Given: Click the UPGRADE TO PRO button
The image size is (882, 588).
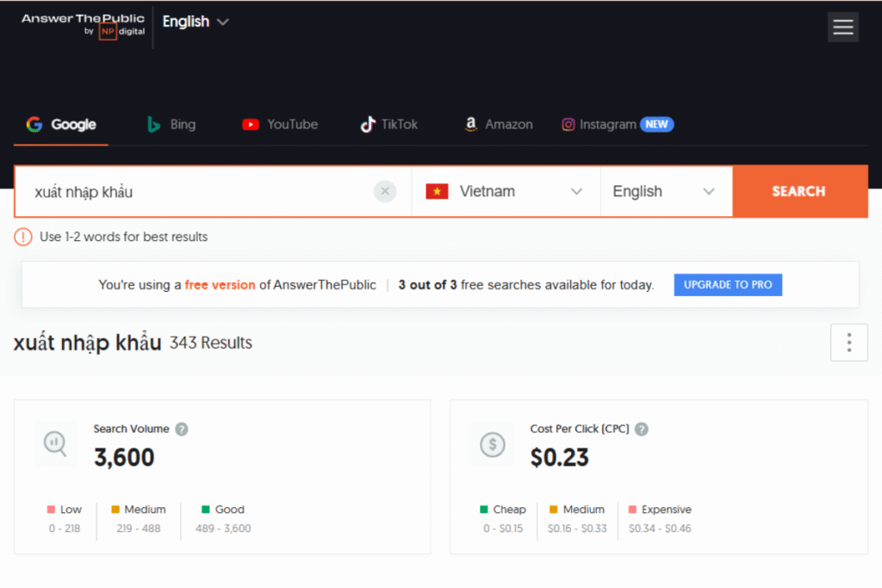Looking at the screenshot, I should (728, 285).
